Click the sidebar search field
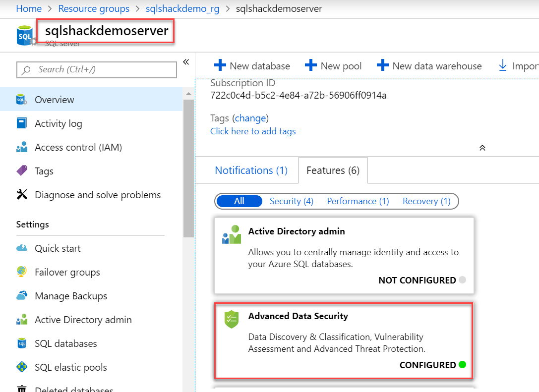This screenshot has width=539, height=392. point(96,69)
